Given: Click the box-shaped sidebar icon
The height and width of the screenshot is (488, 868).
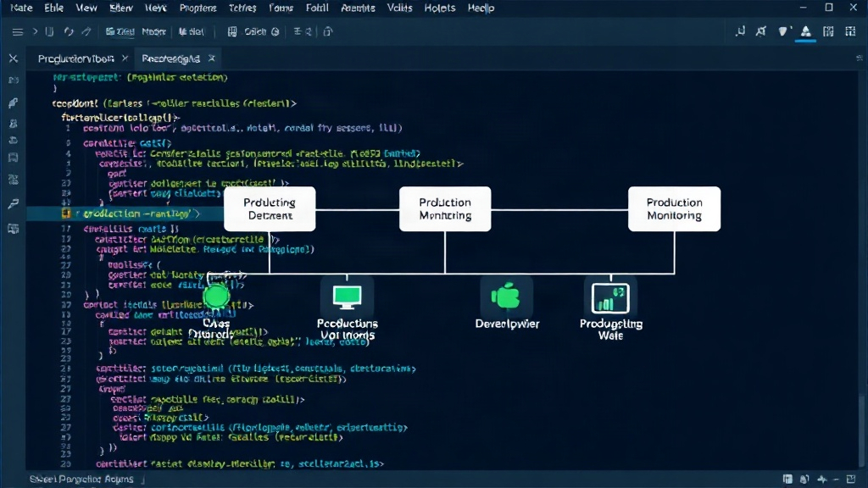Looking at the screenshot, I should (14, 158).
